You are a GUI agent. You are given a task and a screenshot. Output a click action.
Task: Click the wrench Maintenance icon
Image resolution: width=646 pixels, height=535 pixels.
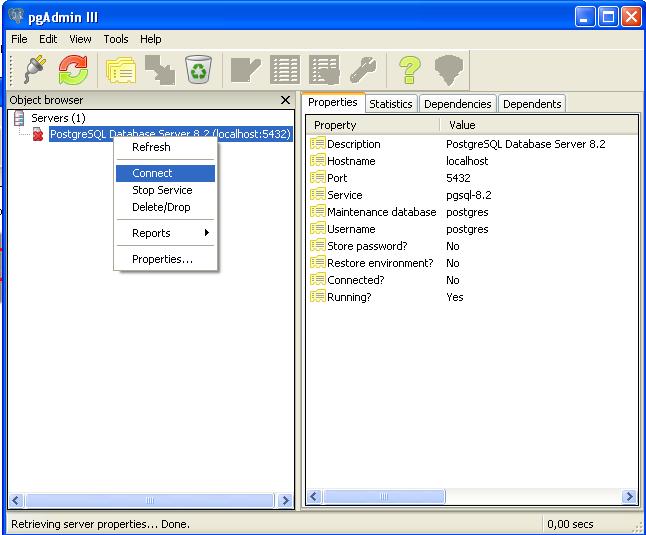(363, 70)
